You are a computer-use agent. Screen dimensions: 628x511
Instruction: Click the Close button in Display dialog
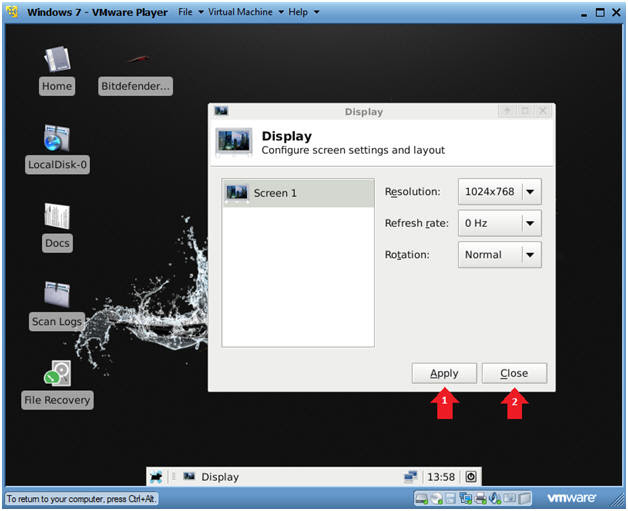(x=514, y=373)
